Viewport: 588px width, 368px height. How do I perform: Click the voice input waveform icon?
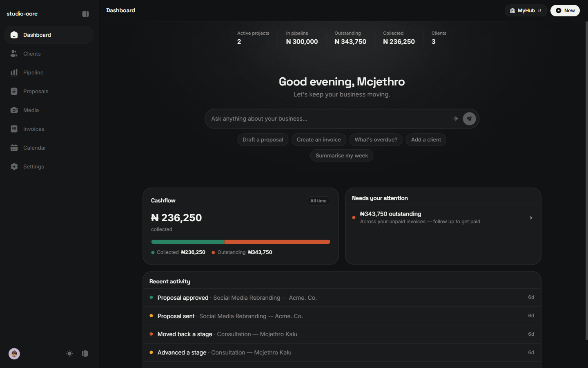[455, 119]
